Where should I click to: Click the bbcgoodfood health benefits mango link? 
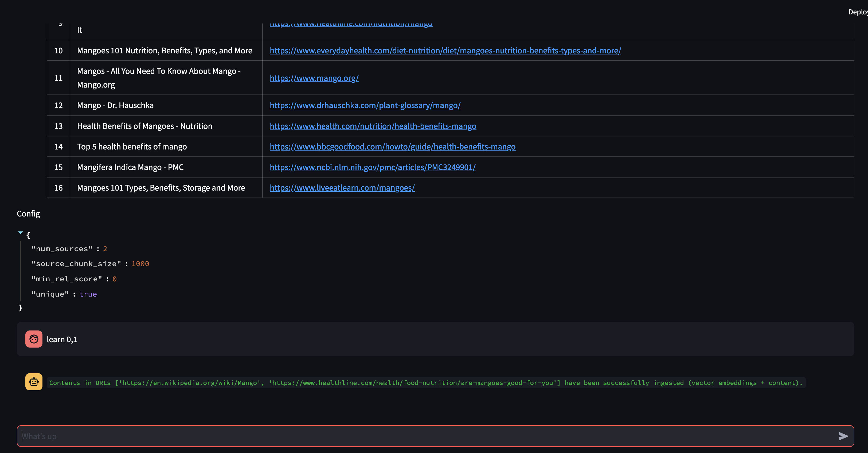[393, 146]
